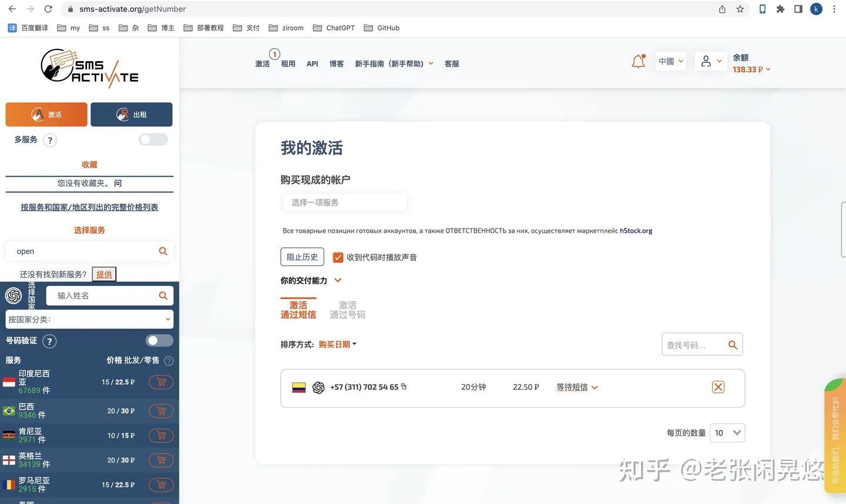The width and height of the screenshot is (846, 504).
Task: Click the cart icon for 印度尼西亚
Action: point(161,382)
